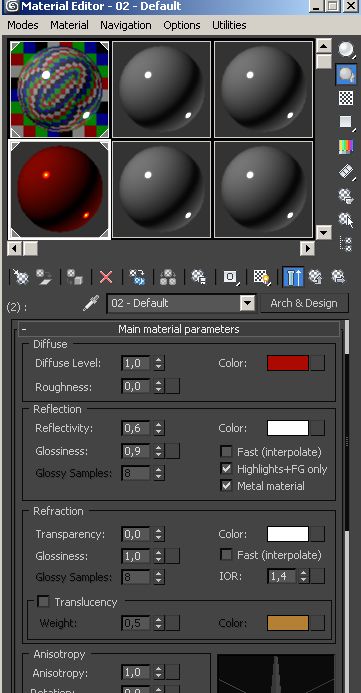Screen dimensions: 361x693
Task: Click Show Map in Viewport icon
Action: (262, 277)
